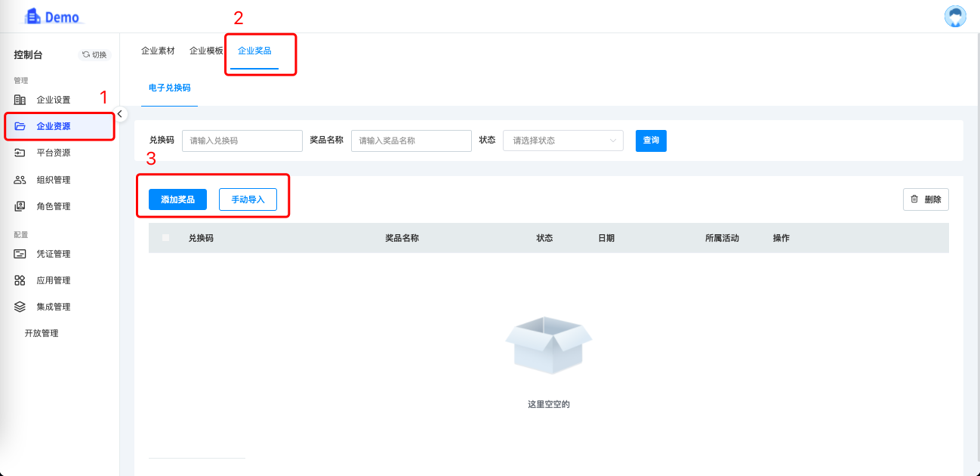This screenshot has height=476, width=980.
Task: Click the 手动导入 button
Action: tap(248, 199)
